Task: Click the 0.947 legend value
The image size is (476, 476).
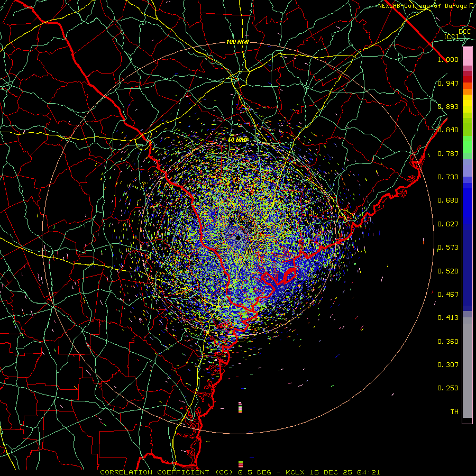Action: tap(448, 83)
